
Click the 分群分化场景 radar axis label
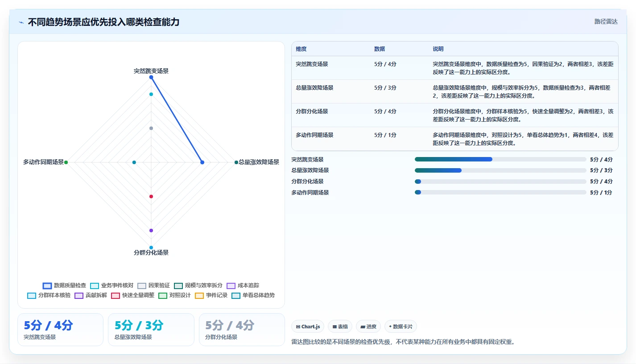point(151,253)
